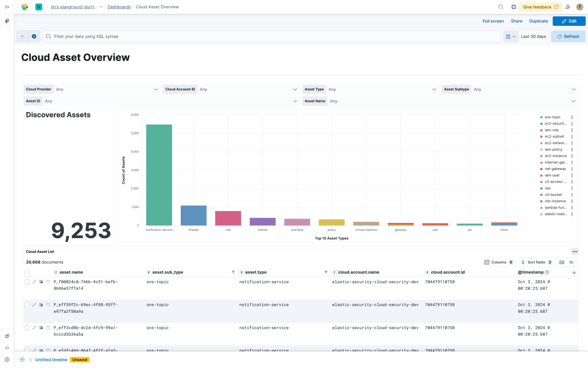Add note to row P_eff59f2c

[x=48, y=305]
